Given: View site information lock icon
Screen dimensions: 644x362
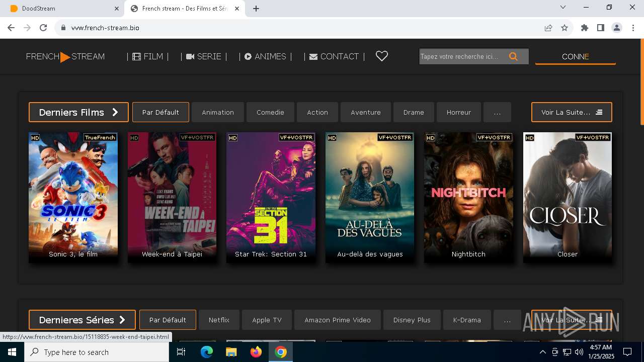Looking at the screenshot, I should tap(63, 28).
